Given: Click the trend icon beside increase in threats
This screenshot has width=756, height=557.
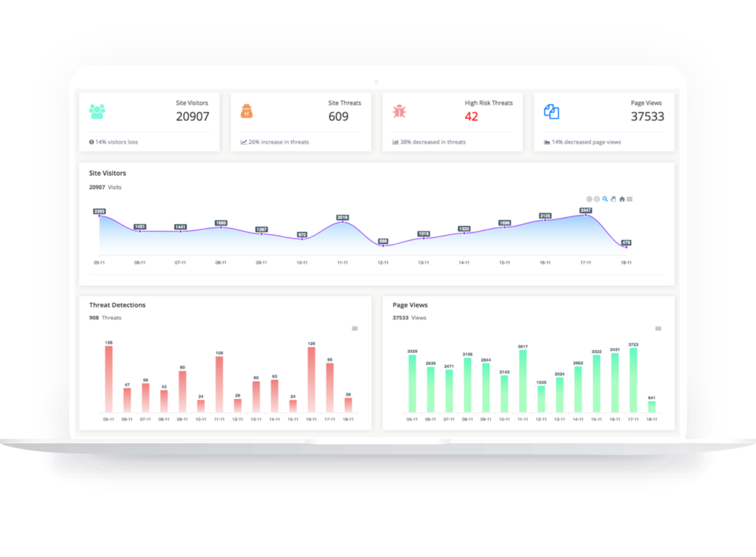Looking at the screenshot, I should [x=244, y=142].
